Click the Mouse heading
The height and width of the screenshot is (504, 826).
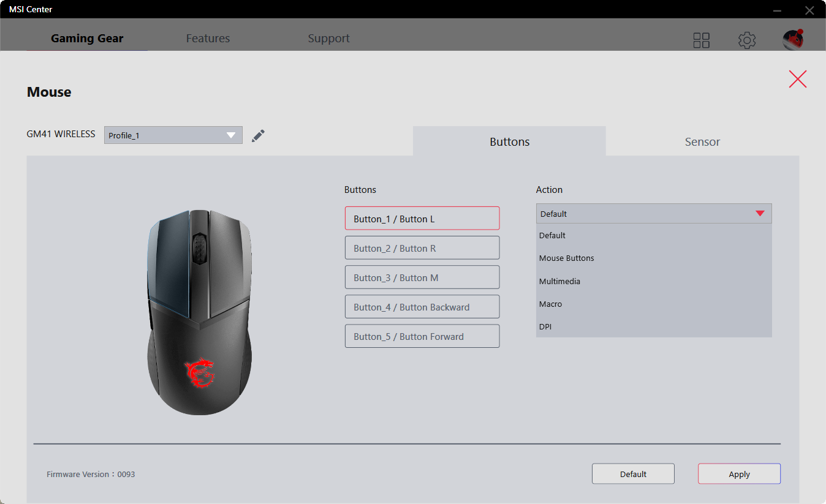[49, 92]
